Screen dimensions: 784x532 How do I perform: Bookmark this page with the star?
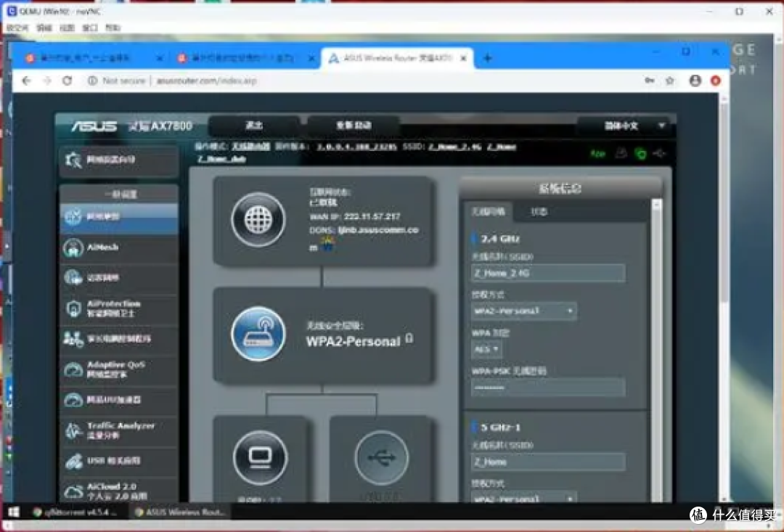[670, 81]
